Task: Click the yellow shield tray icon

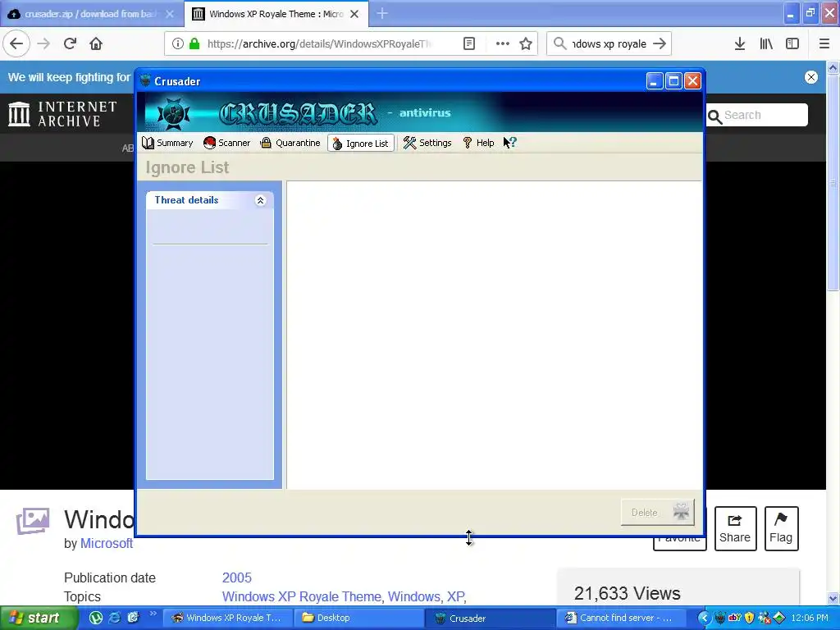Action: (750, 618)
